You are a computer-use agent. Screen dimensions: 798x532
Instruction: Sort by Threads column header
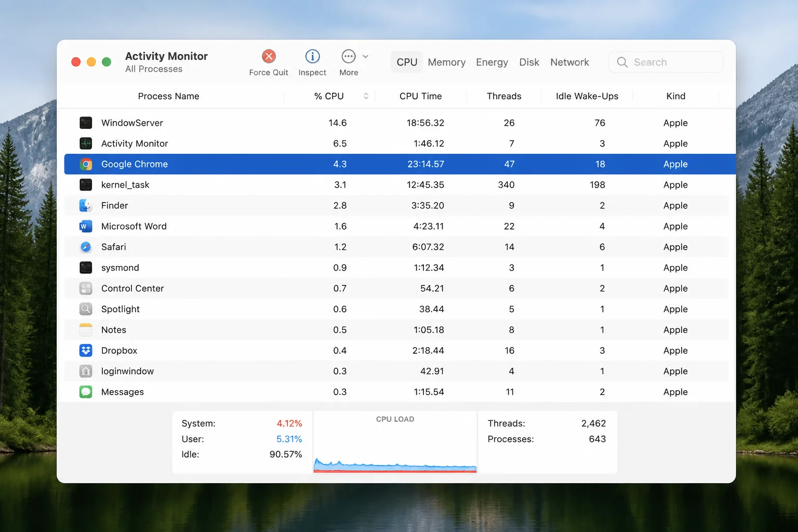click(504, 96)
